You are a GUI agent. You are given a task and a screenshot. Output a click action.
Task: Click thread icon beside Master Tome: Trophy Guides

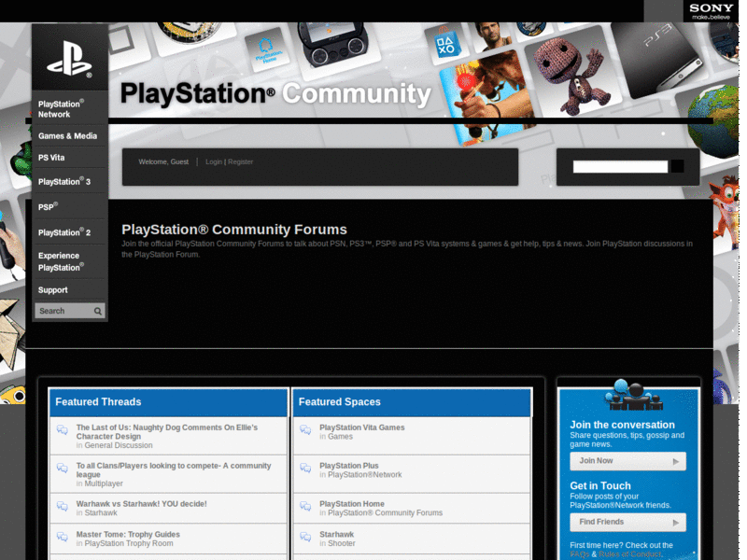point(63,537)
